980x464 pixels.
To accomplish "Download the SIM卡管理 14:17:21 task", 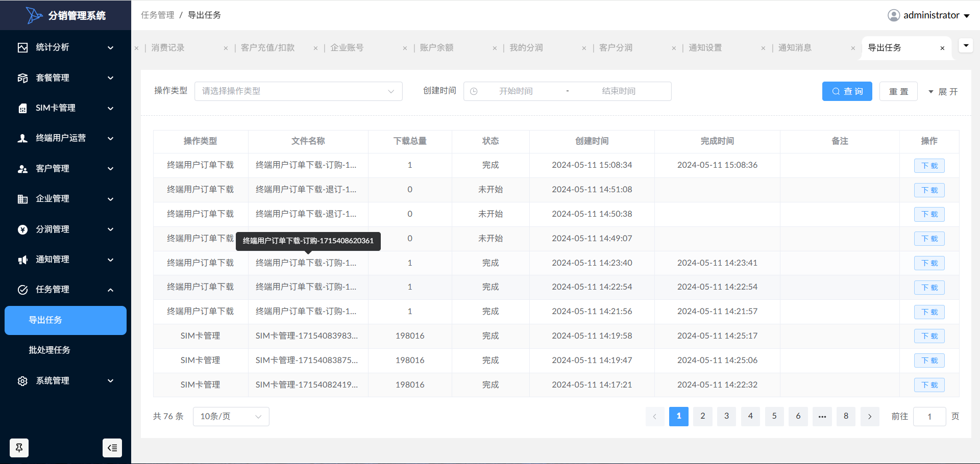I will 929,385.
